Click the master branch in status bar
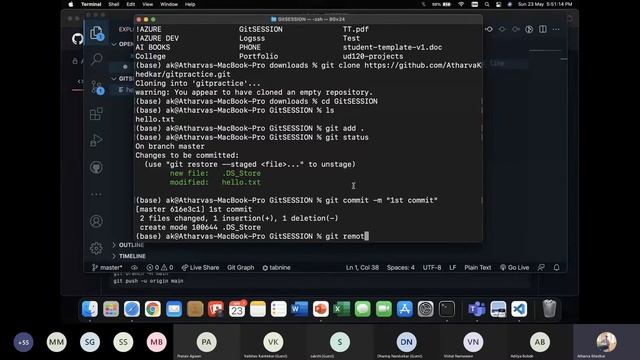640x360 pixels. pos(107,267)
